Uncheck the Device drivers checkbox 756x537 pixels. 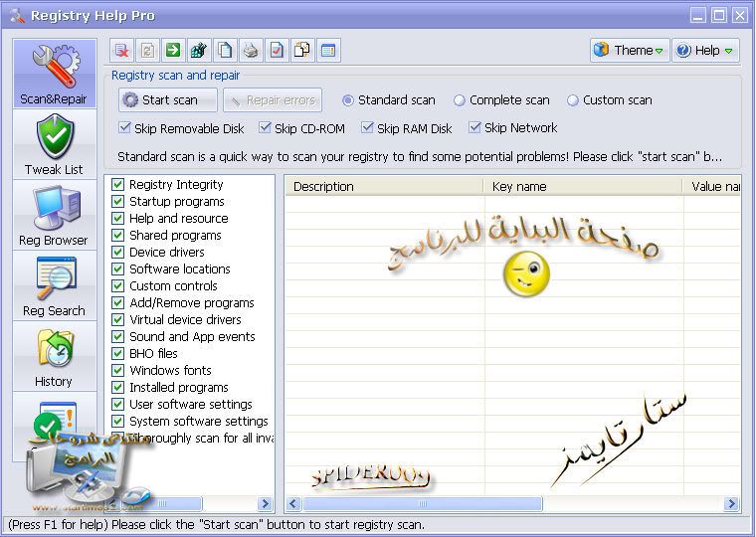coord(117,253)
